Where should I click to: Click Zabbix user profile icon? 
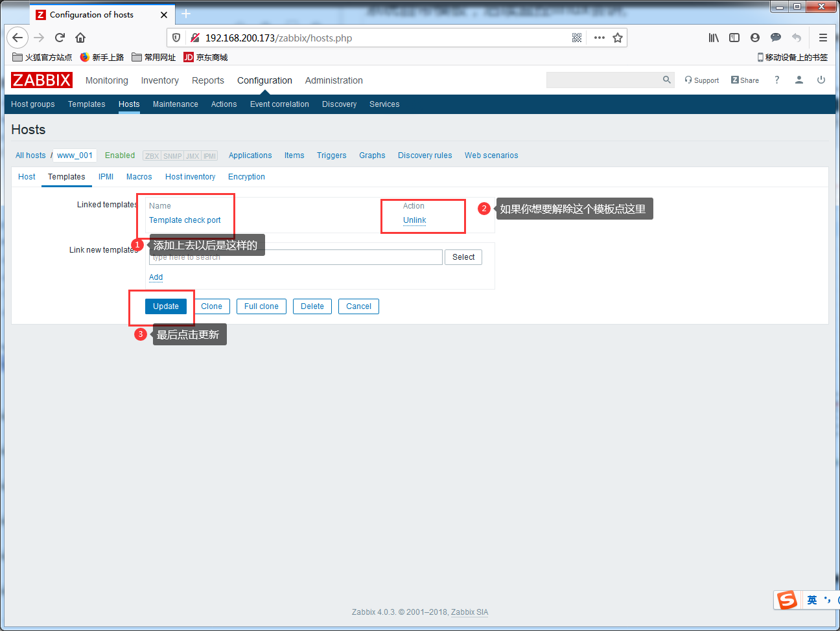(x=799, y=80)
